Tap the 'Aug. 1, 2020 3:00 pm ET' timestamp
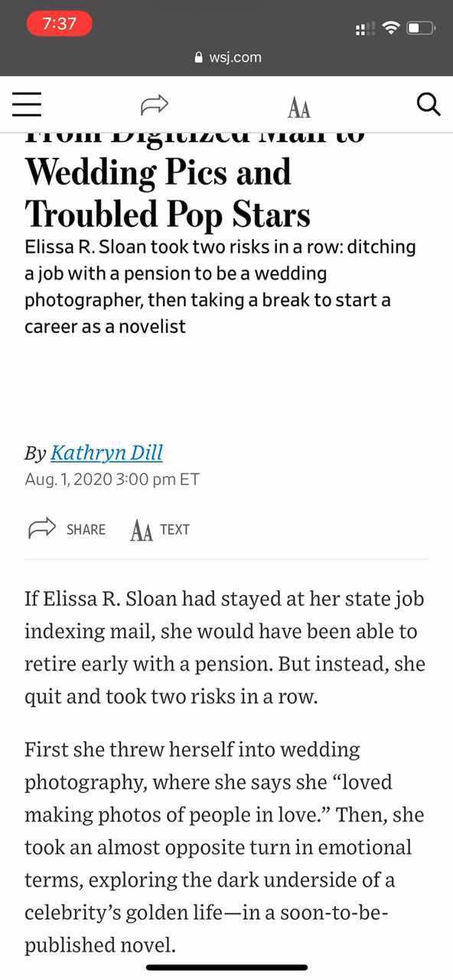The height and width of the screenshot is (980, 453). [x=112, y=479]
